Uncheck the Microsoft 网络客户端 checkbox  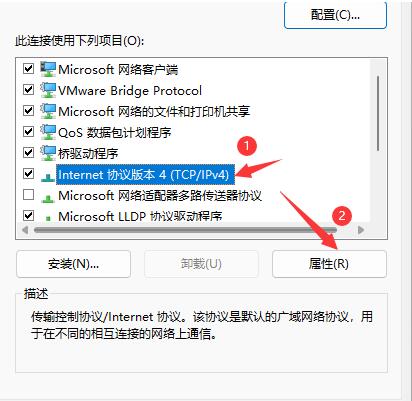(x=28, y=69)
